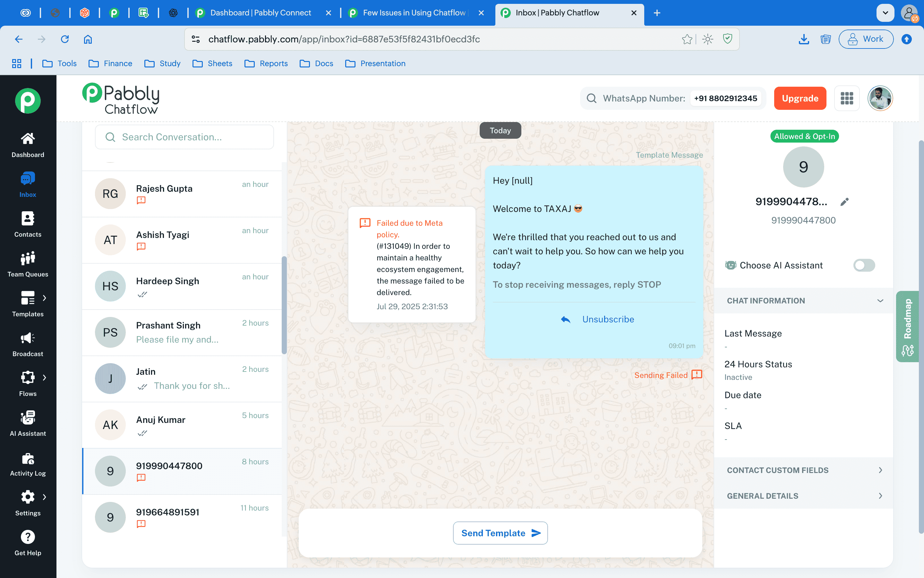Viewport: 924px width, 578px height.
Task: Expand the General Details section
Action: point(803,496)
